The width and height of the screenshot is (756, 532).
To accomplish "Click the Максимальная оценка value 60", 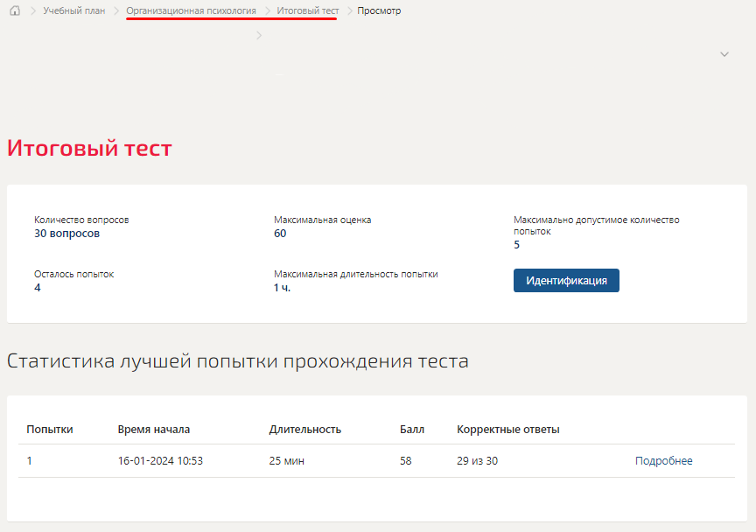I will (280, 234).
